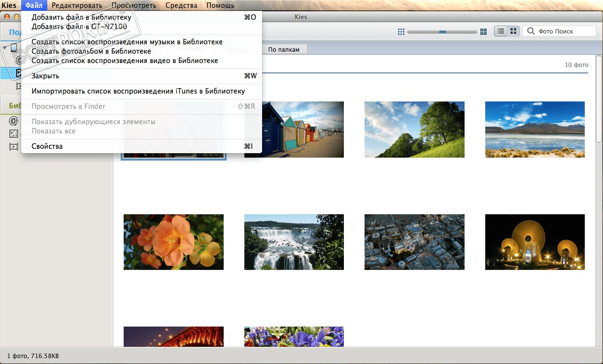The image size is (603, 364).
Task: Select Создать список воспроизведения видео в Библиотеке
Action: pyautogui.click(x=142, y=60)
